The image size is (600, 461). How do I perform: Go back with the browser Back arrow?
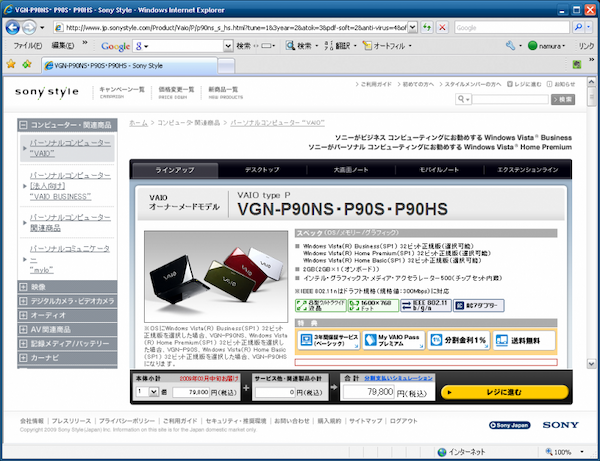tap(13, 28)
